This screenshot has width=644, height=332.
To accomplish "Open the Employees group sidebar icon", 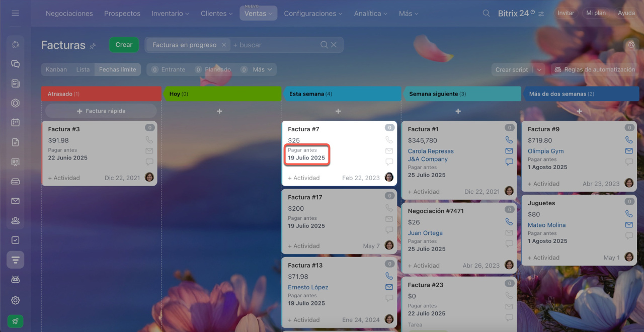I will 15,220.
